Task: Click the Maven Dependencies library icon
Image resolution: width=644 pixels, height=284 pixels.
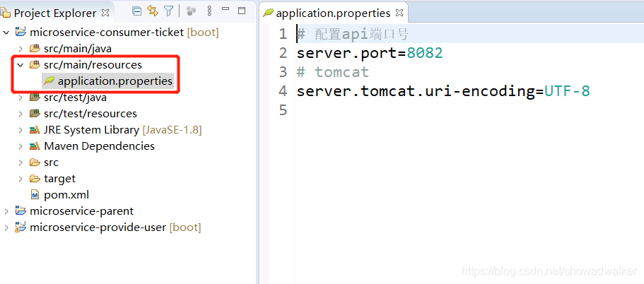Action: (x=35, y=146)
